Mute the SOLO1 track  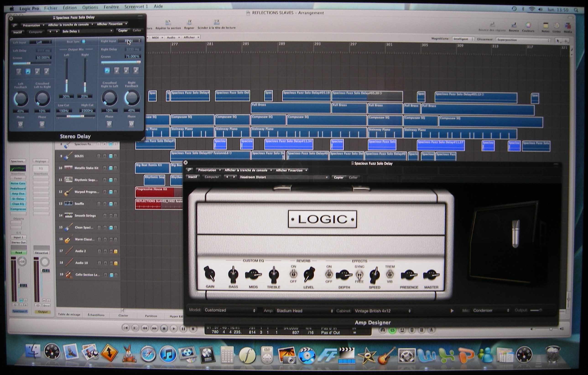[x=111, y=156]
